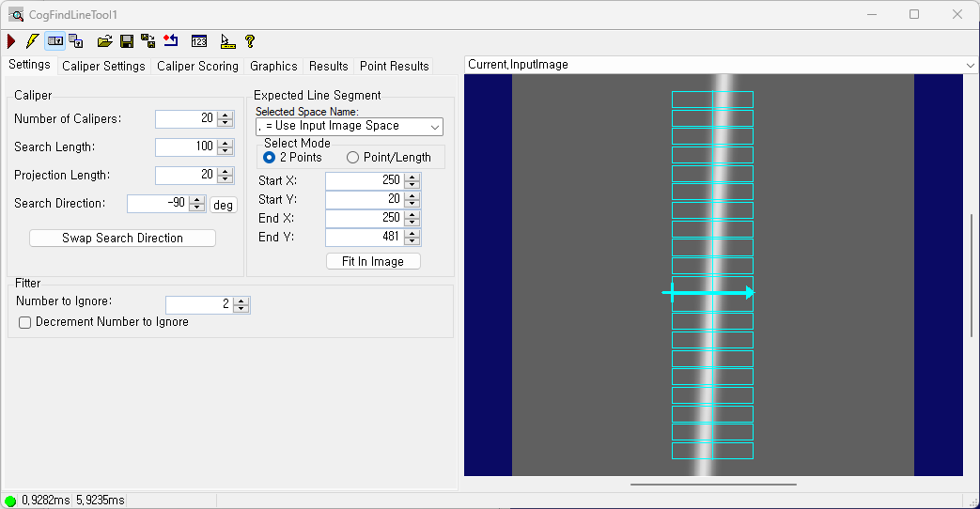
Task: Switch to the Caliper Scoring tab
Action: pos(197,66)
